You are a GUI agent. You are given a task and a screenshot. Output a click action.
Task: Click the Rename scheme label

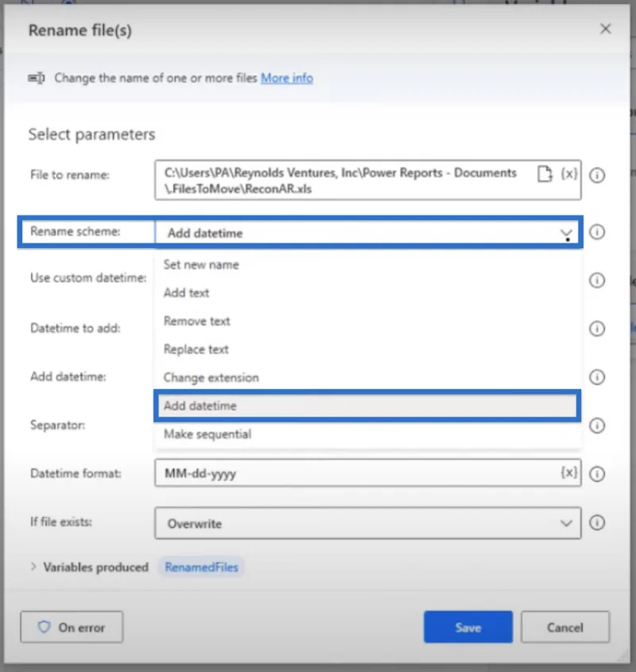coord(75,231)
